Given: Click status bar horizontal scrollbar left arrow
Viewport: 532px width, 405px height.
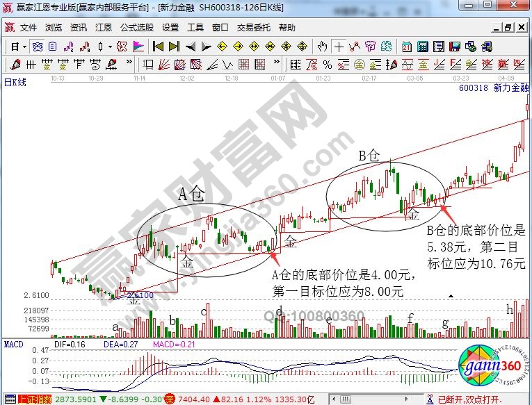Looking at the screenshot, I should [x=334, y=399].
